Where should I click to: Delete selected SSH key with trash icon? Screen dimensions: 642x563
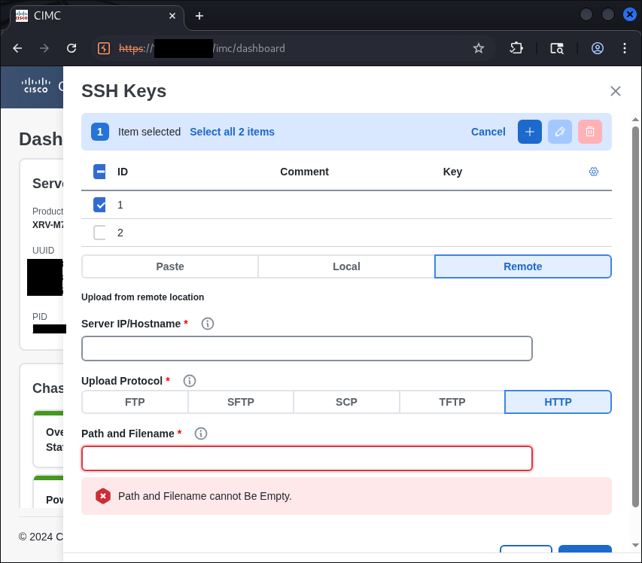[x=590, y=132]
